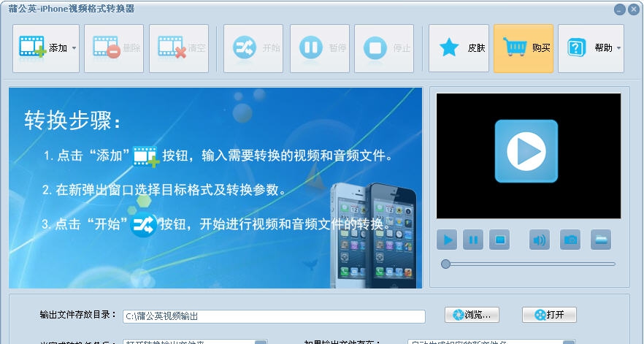This screenshot has height=344, width=644.
Task: Open the 皮肤 (Skin) star button
Action: 459,48
